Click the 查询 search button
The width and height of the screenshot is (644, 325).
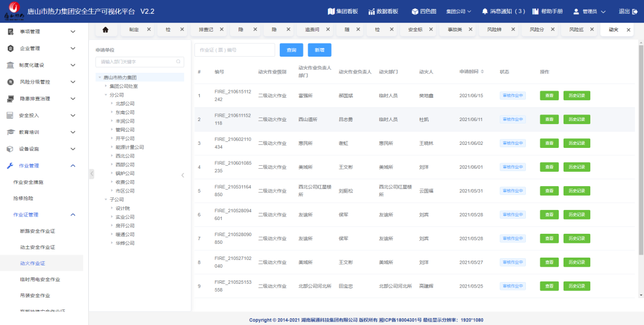click(291, 49)
